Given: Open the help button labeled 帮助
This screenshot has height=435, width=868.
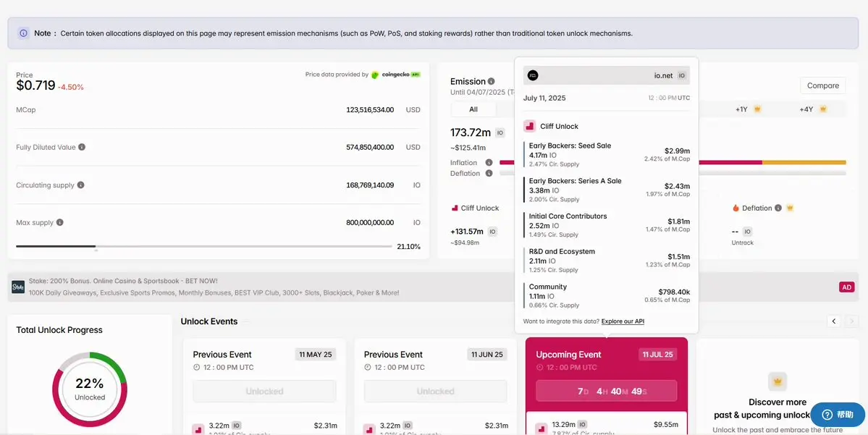Looking at the screenshot, I should (x=838, y=415).
